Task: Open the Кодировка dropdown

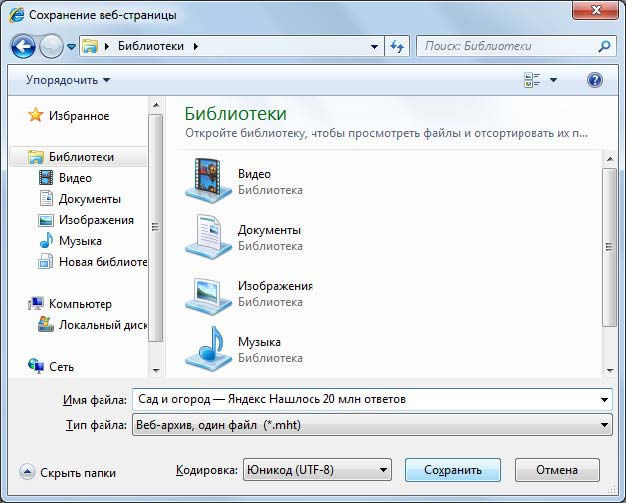Action: pyautogui.click(x=317, y=470)
